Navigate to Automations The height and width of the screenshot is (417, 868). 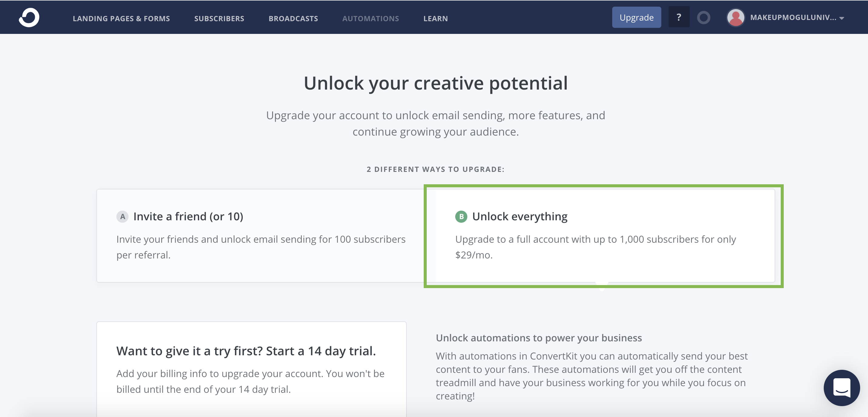tap(370, 18)
